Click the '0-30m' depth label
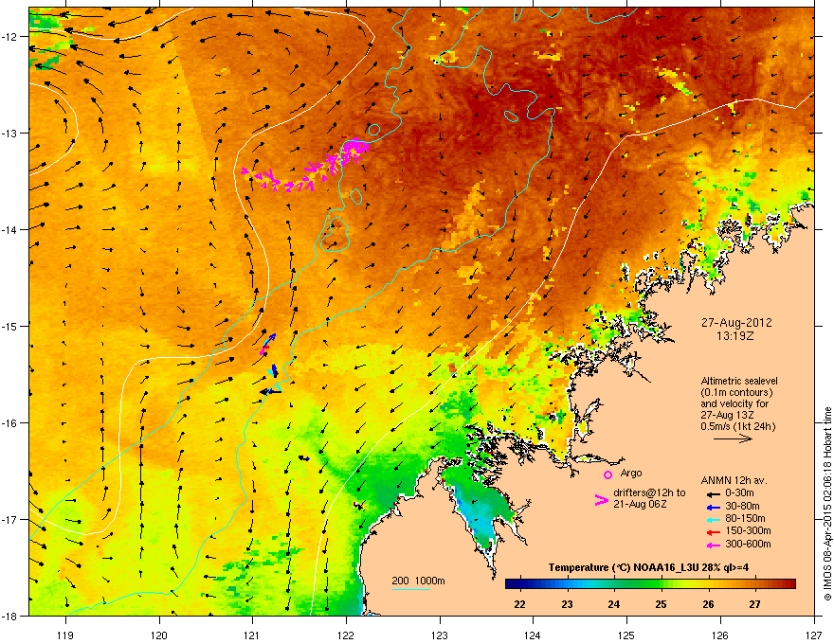This screenshot has height=644, width=834. click(739, 493)
